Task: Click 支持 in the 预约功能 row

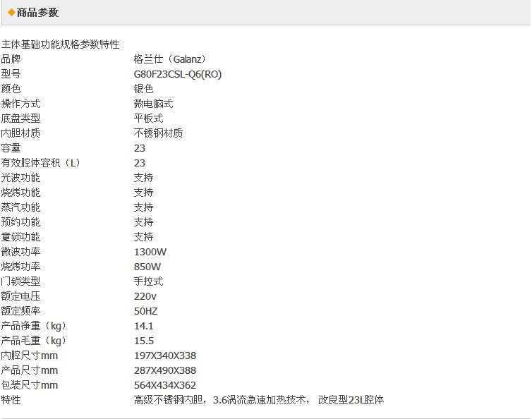Action: [143, 222]
